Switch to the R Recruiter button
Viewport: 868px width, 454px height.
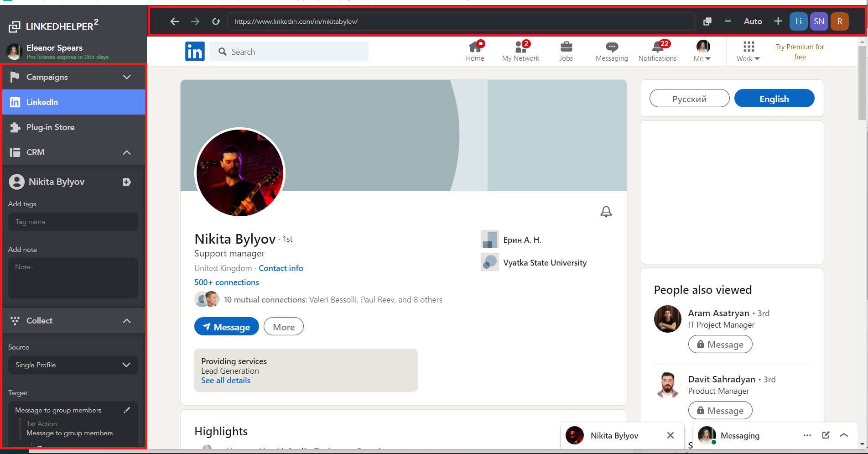840,21
